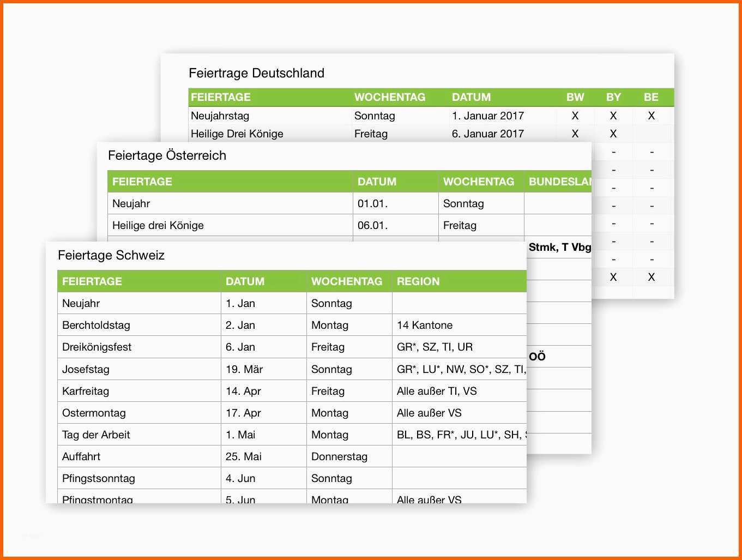Click the BY column header
Image resolution: width=742 pixels, height=560 pixels.
click(613, 97)
